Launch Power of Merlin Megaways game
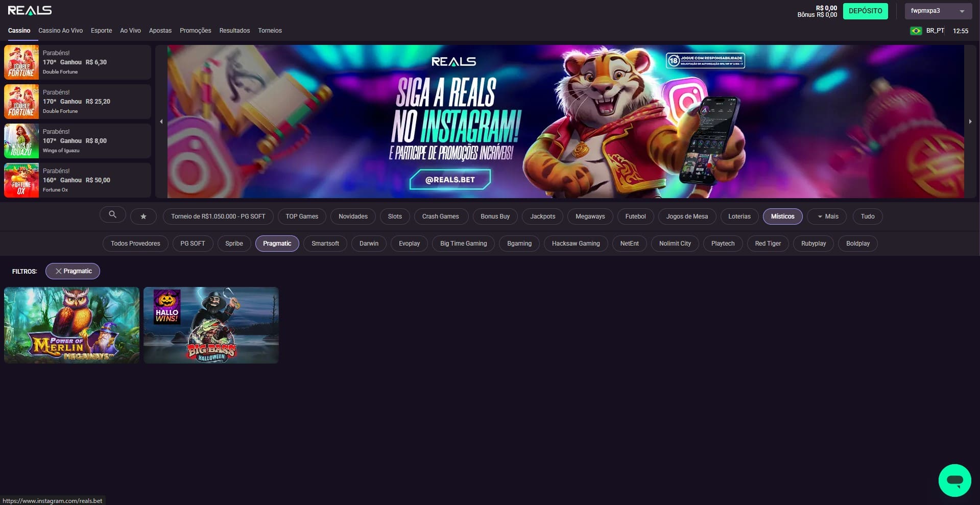980x505 pixels. (71, 325)
